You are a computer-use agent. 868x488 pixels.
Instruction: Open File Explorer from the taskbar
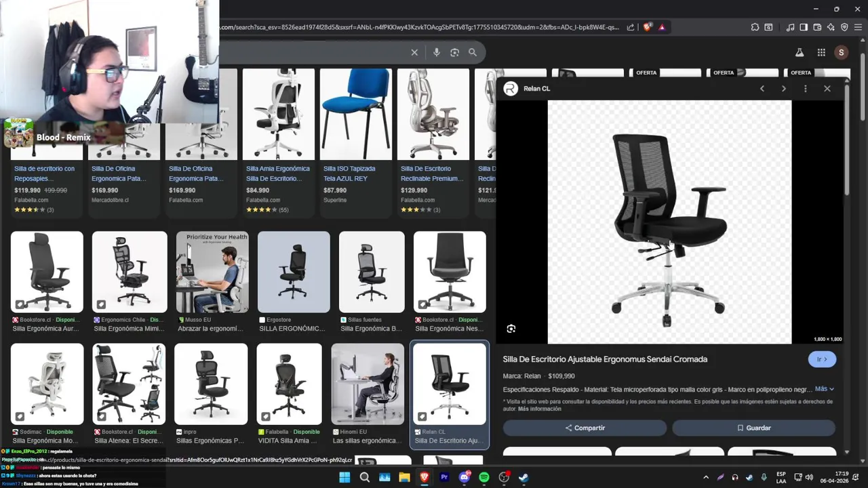(404, 477)
